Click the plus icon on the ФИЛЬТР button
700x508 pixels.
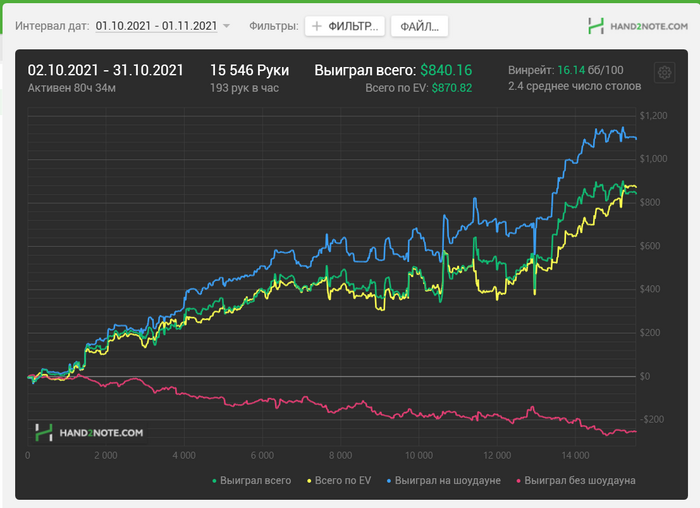(317, 26)
